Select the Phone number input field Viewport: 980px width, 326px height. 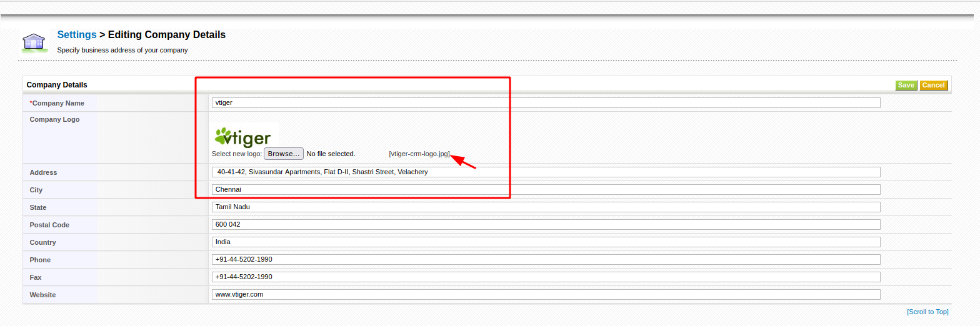click(546, 259)
